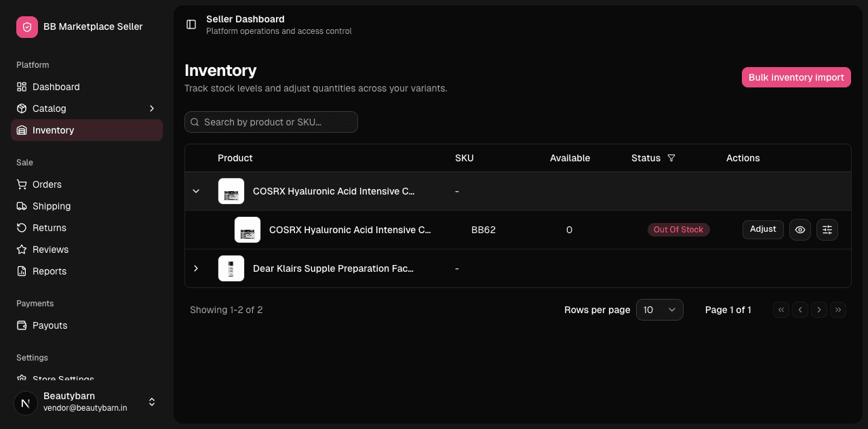Open the sliders settings icon for BB62
Viewport: 868px width, 429px height.
pos(827,230)
